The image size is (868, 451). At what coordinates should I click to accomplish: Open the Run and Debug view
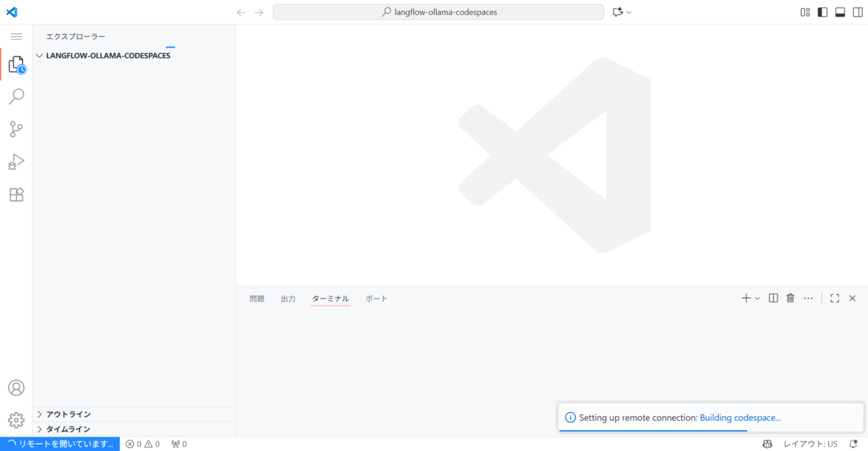click(x=16, y=162)
